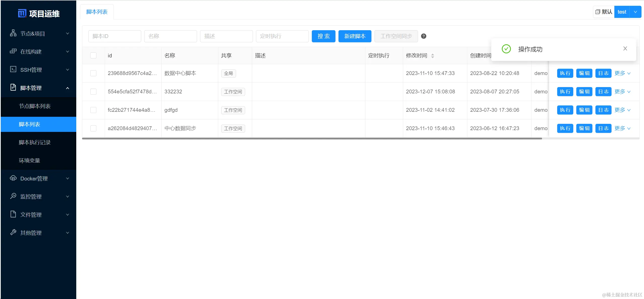Execute the 中心数据同步 script

click(565, 128)
